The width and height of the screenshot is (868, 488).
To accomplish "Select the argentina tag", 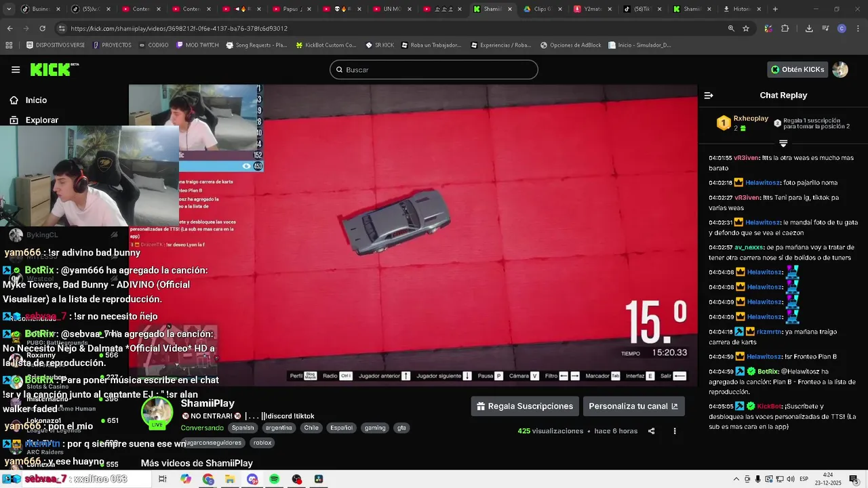I will 279,428.
